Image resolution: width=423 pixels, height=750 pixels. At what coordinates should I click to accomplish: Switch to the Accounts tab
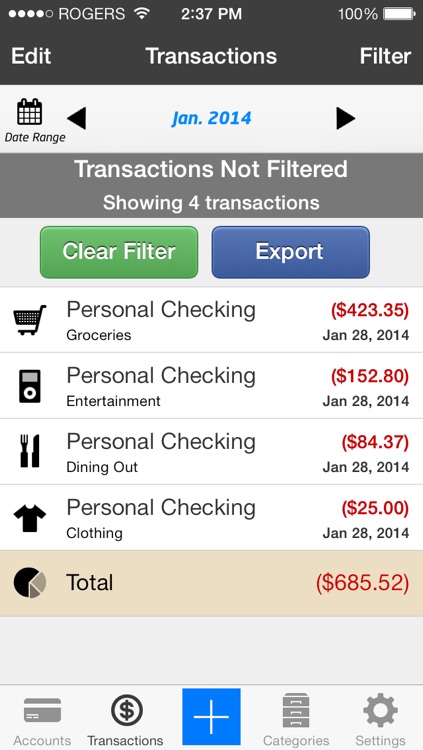point(42,721)
